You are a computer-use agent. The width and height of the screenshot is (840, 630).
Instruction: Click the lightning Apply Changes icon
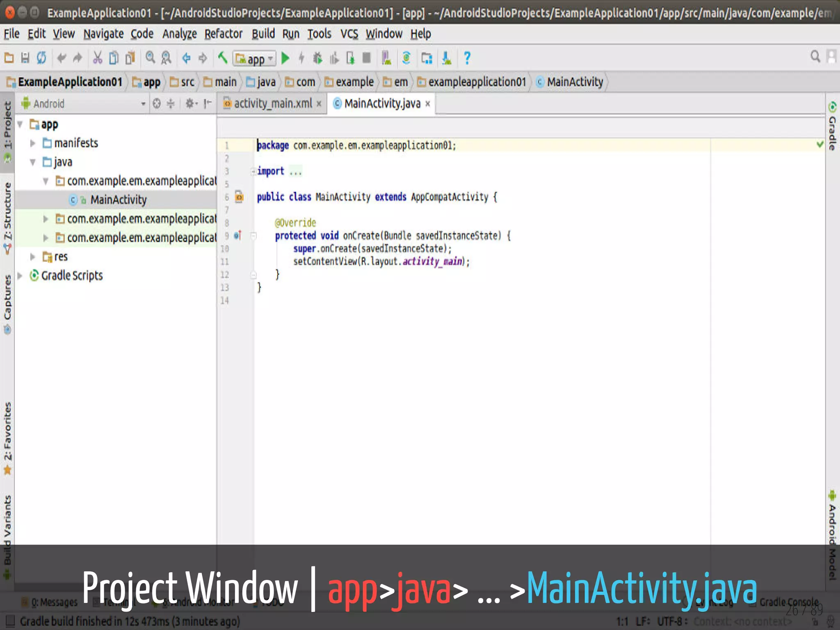[301, 58]
